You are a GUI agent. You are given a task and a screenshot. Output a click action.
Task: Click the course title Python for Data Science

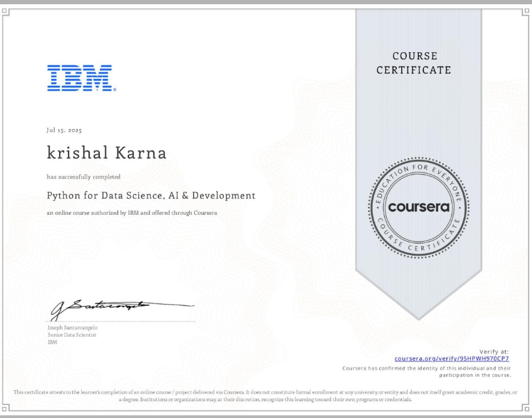151,196
